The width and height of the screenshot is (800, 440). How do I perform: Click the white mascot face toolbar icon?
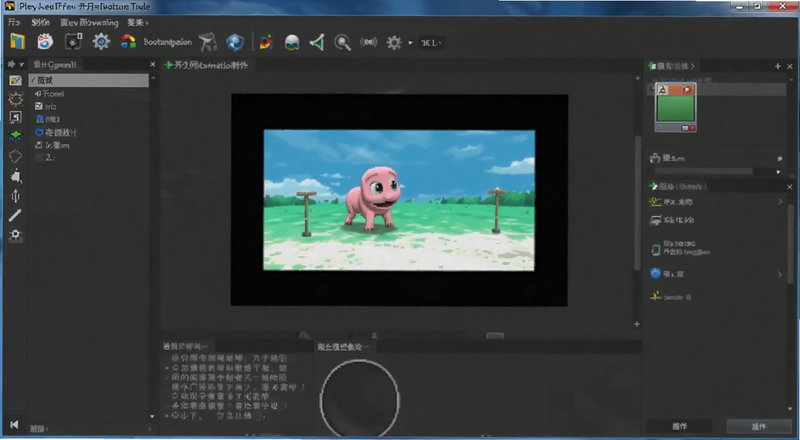[x=45, y=42]
